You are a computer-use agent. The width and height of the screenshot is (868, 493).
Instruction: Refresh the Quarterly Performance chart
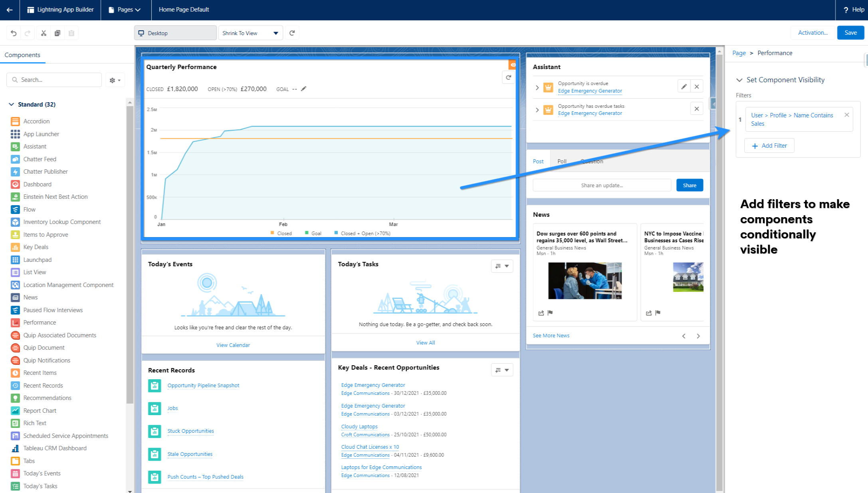(x=508, y=77)
